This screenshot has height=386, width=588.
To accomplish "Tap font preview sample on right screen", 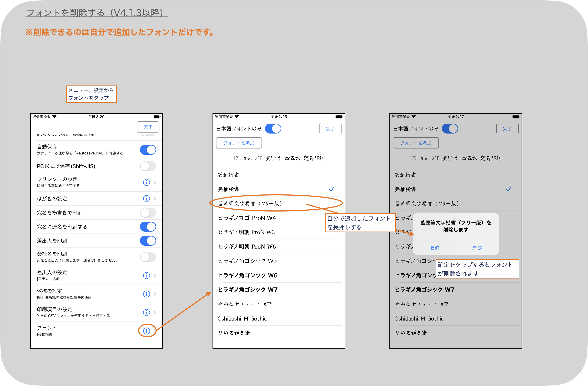I will click(455, 158).
